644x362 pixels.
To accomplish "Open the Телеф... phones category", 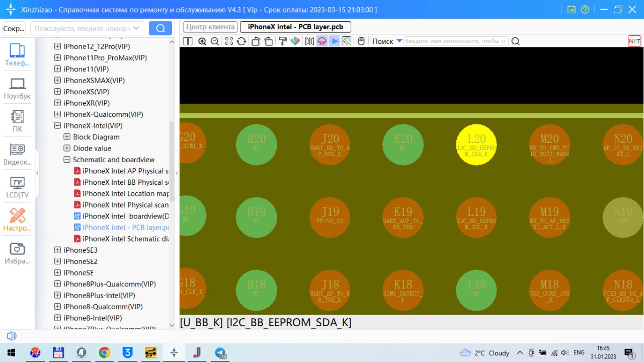I will click(x=18, y=55).
